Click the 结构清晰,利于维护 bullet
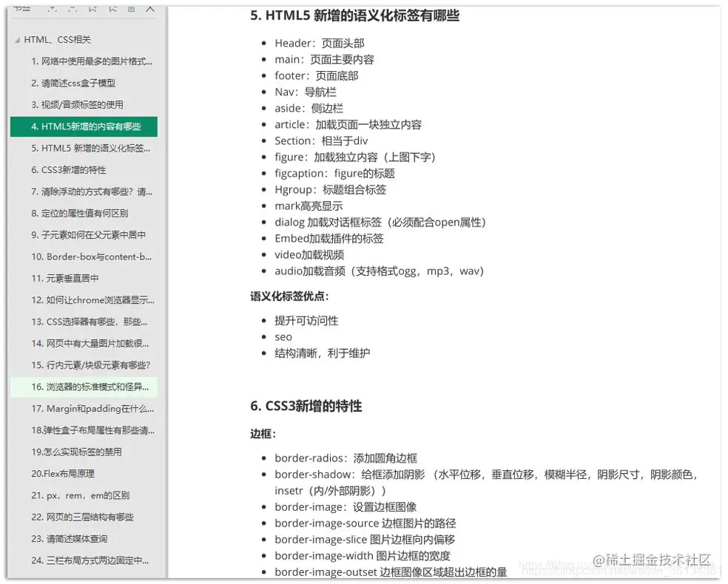Screen dimensions: 728x584 click(323, 353)
